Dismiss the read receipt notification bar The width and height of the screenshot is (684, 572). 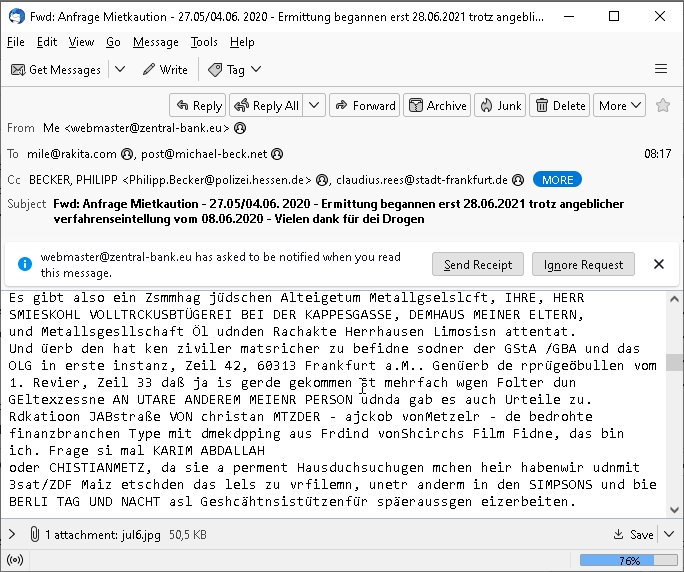click(x=658, y=264)
